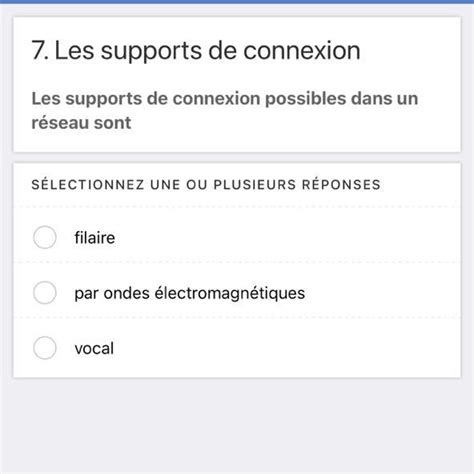Image resolution: width=474 pixels, height=474 pixels.
Task: Click the word 'PLUSIEURS' in the instruction
Action: pyautogui.click(x=255, y=185)
